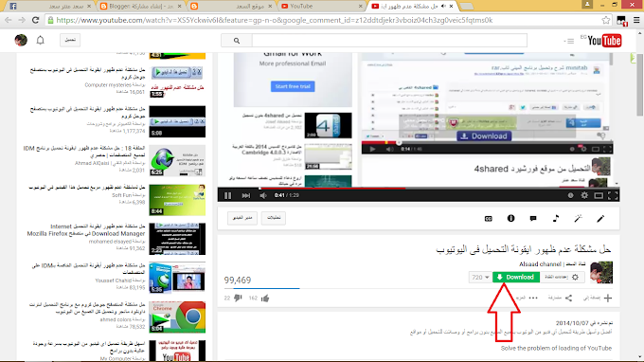Focus the YouTube search field
This screenshot has height=362, width=644.
click(389, 41)
